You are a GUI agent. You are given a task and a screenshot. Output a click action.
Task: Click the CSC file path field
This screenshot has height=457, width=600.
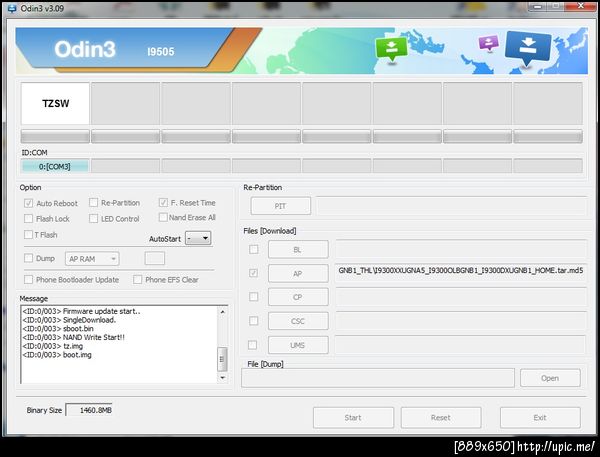[461, 321]
